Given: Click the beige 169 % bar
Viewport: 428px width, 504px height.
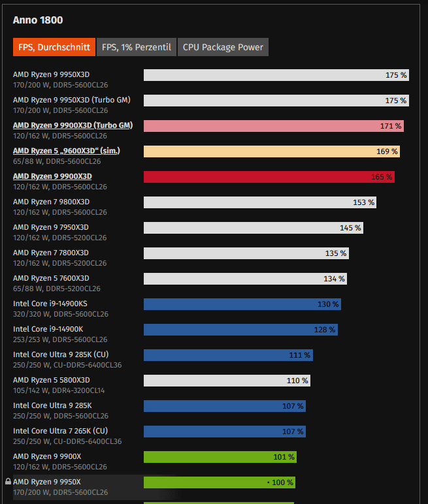Looking at the screenshot, I should point(272,151).
